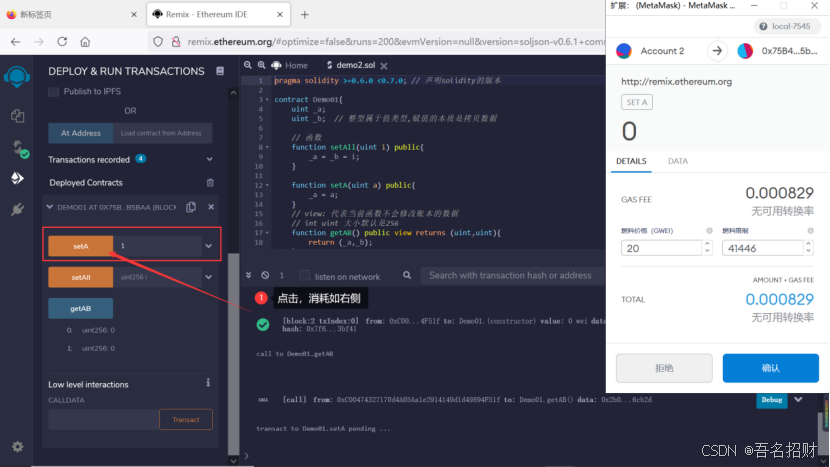Image resolution: width=830 pixels, height=467 pixels.
Task: Switch to the Home editor tab
Action: tap(290, 66)
